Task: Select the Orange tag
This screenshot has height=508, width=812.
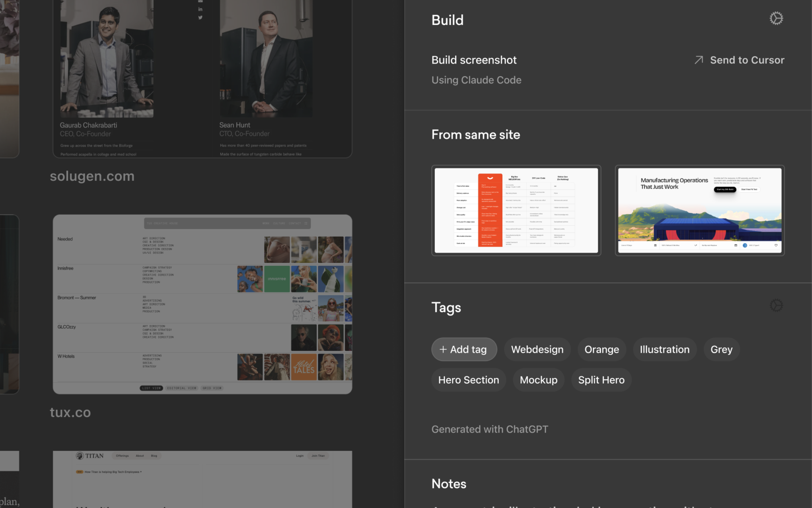Action: [602, 349]
